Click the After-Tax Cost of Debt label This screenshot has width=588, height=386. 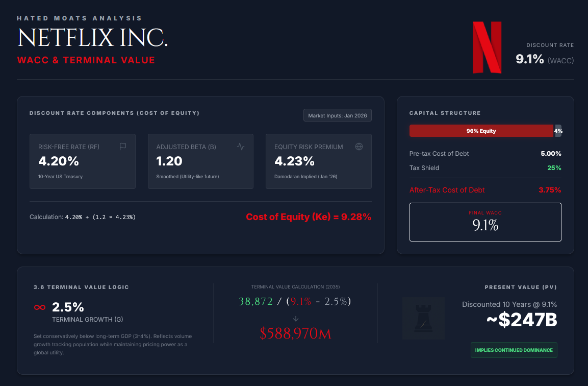coord(447,190)
